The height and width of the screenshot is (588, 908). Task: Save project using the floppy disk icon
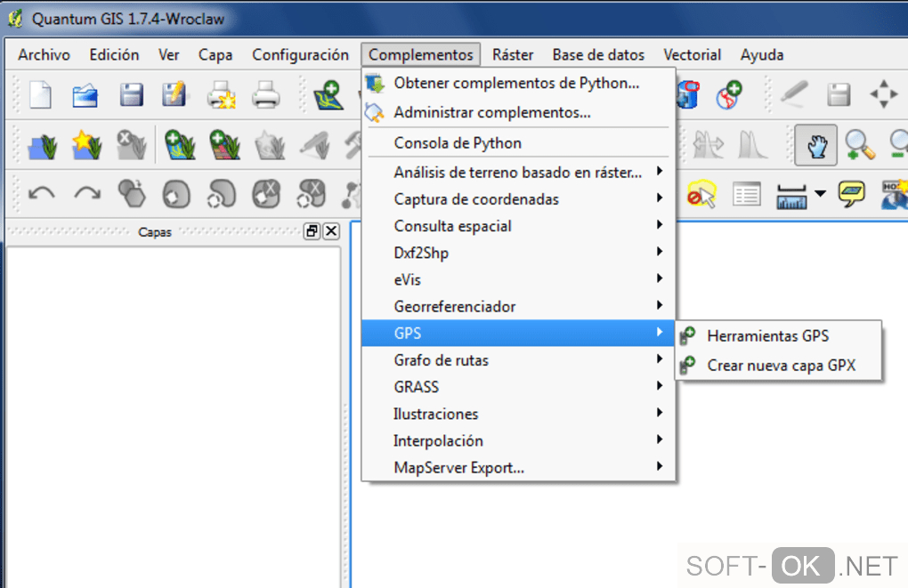[x=131, y=95]
